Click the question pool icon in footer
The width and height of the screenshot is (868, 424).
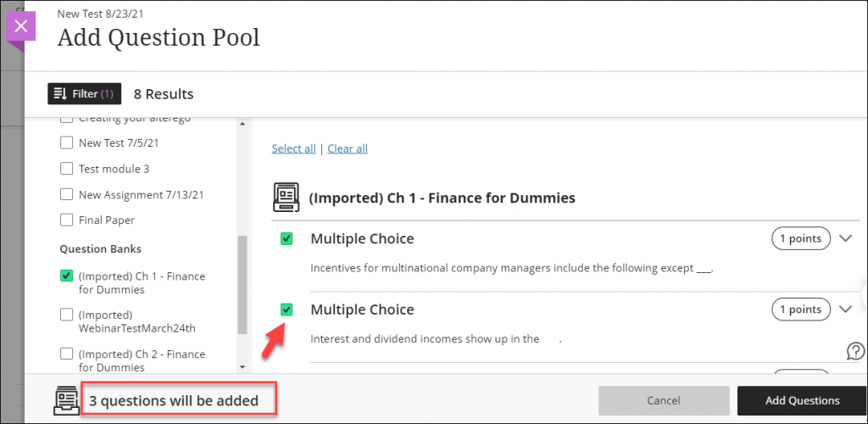pyautogui.click(x=65, y=399)
